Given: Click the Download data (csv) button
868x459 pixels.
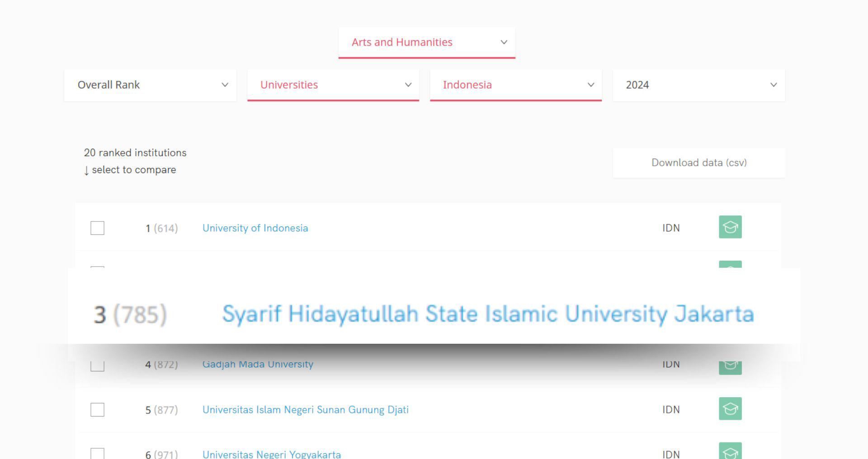Looking at the screenshot, I should pos(699,163).
